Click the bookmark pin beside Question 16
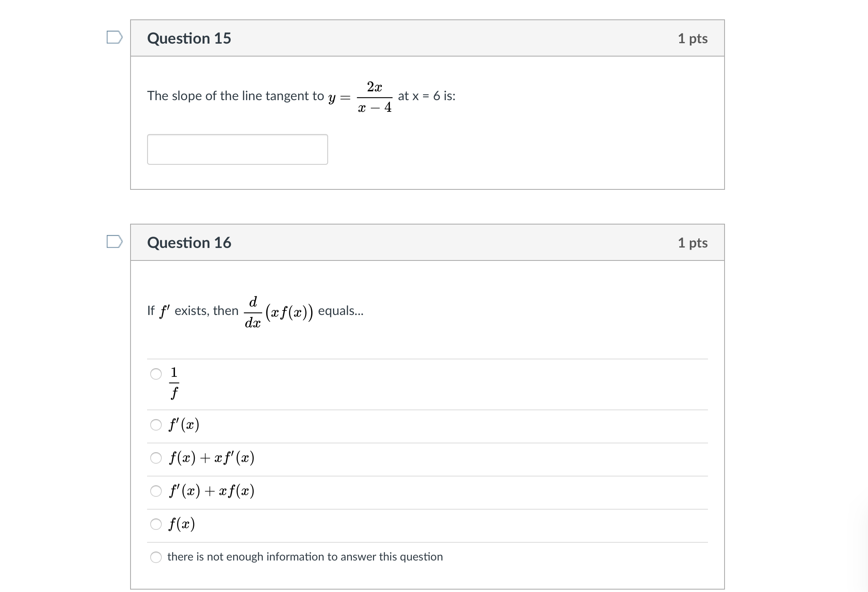The width and height of the screenshot is (868, 592). pos(114,242)
